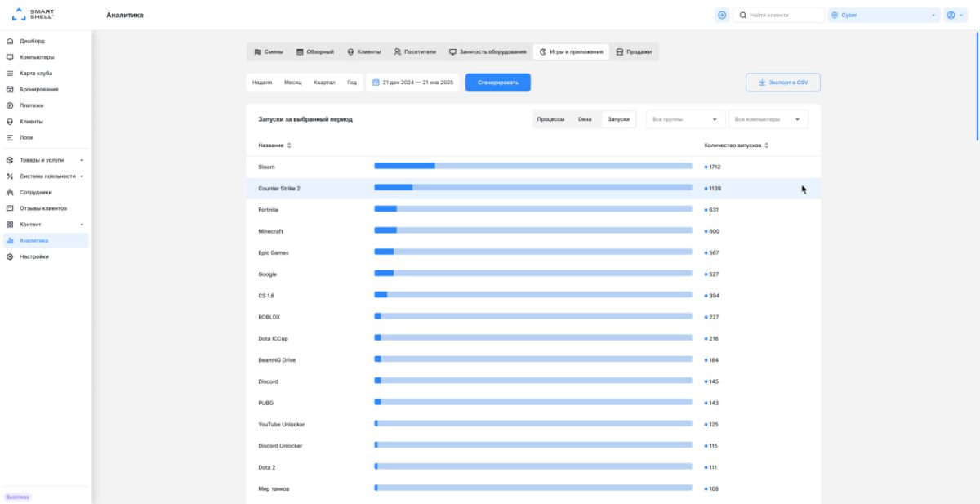Viewport: 980px width, 504px height.
Task: Expand Система лояльности sidebar group
Action: [x=47, y=176]
